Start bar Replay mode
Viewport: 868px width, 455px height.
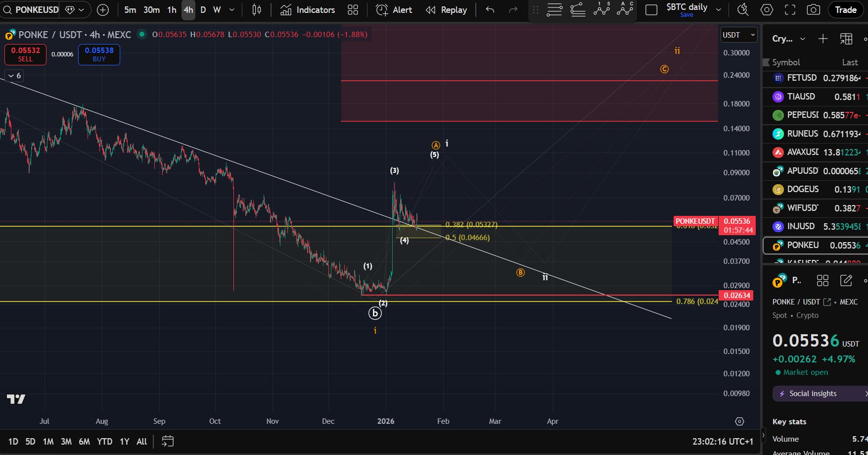point(446,10)
